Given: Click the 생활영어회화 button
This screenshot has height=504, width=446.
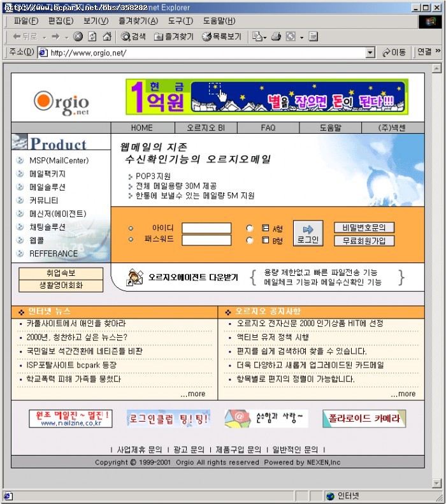Looking at the screenshot, I should [61, 285].
